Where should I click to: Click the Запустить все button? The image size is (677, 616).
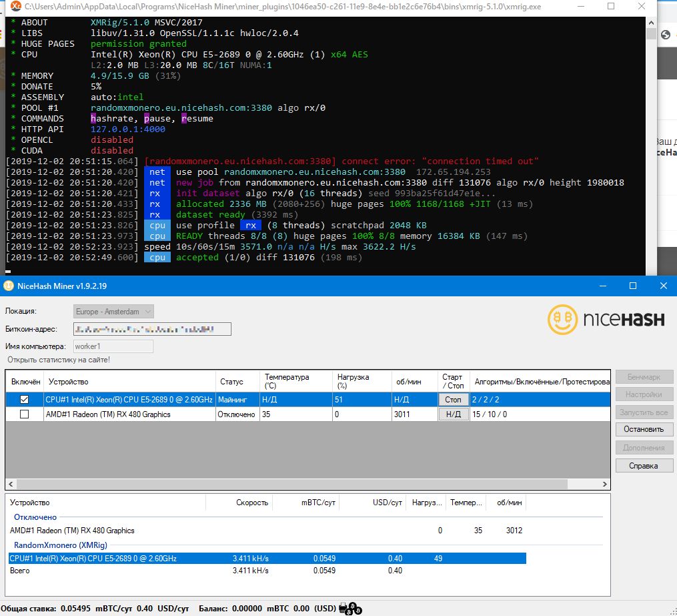[644, 412]
